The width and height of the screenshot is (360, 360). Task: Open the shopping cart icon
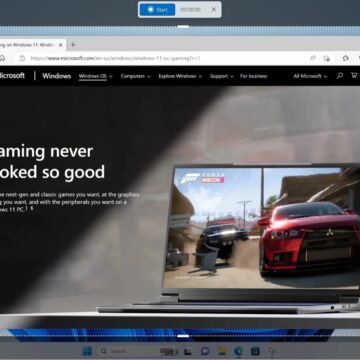point(354,76)
